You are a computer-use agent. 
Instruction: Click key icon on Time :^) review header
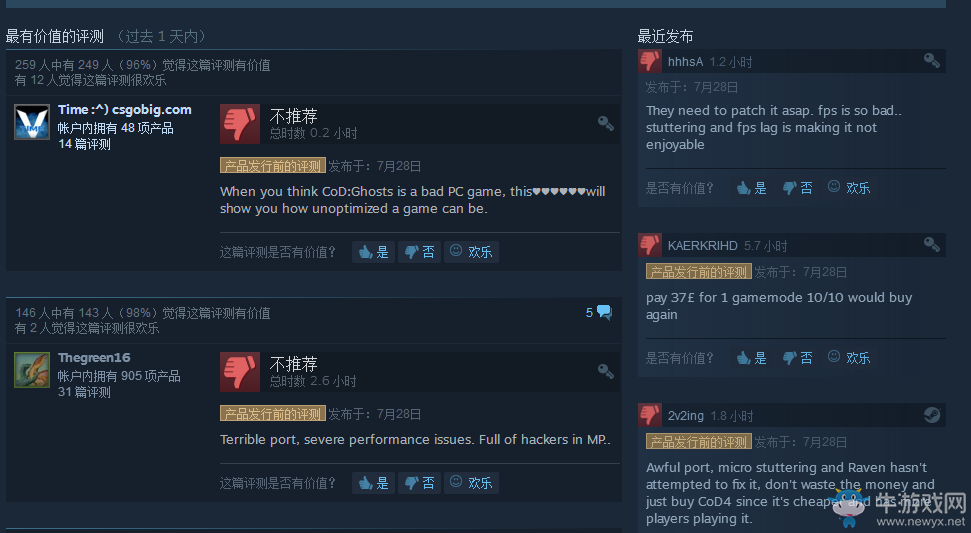(x=606, y=123)
